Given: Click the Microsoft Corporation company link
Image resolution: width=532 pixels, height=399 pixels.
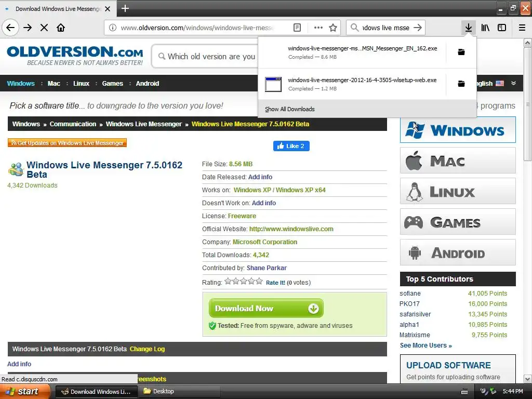Looking at the screenshot, I should tap(265, 242).
